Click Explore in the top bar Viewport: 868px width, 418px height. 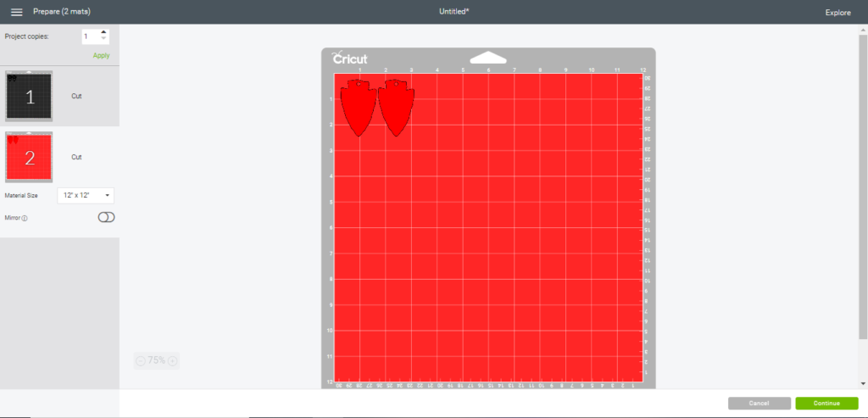coord(837,13)
